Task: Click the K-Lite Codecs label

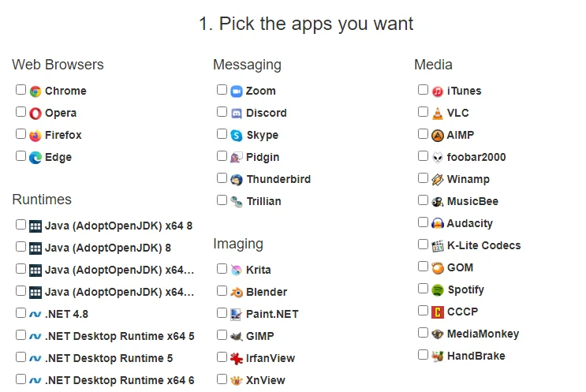Action: pyautogui.click(x=483, y=245)
